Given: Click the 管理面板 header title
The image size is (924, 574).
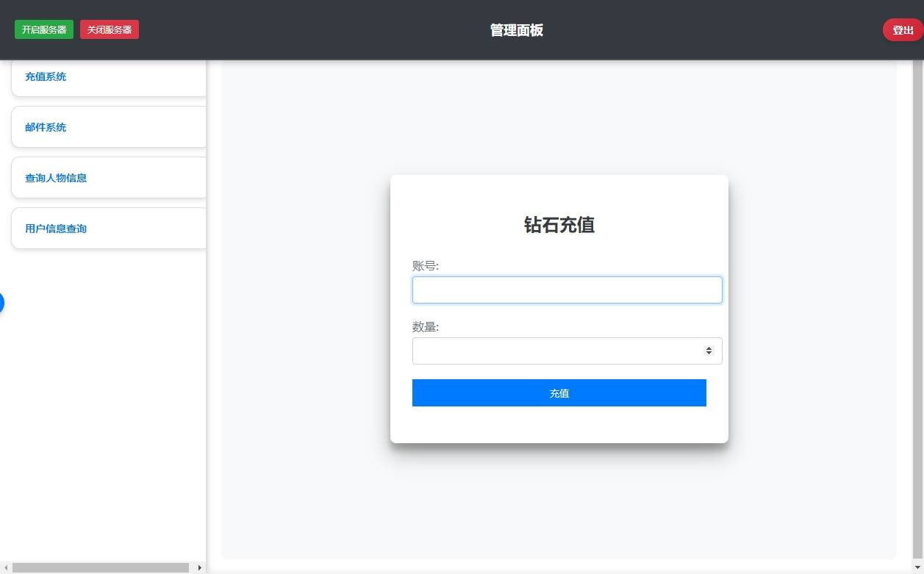Looking at the screenshot, I should click(517, 30).
